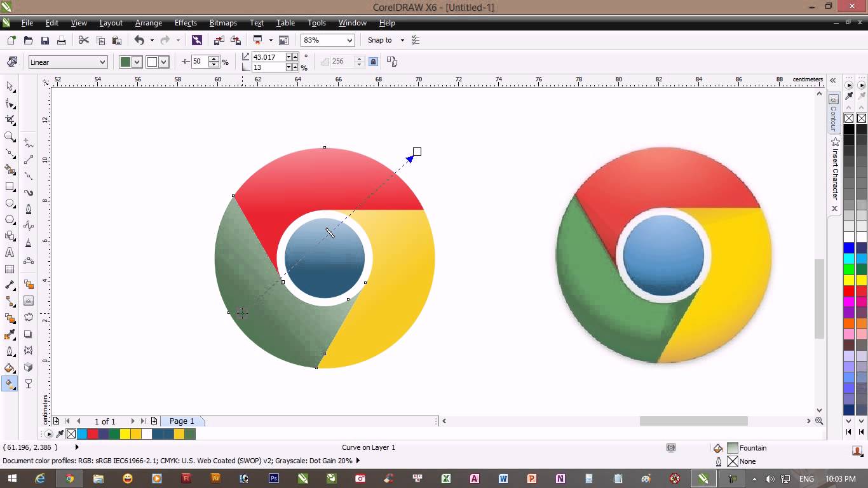Select the Pick tool
The height and width of the screenshot is (488, 868).
pyautogui.click(x=10, y=87)
